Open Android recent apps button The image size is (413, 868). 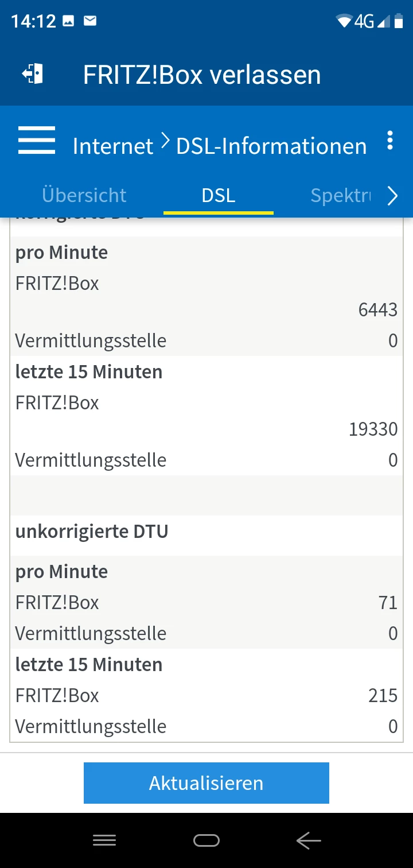(x=104, y=840)
